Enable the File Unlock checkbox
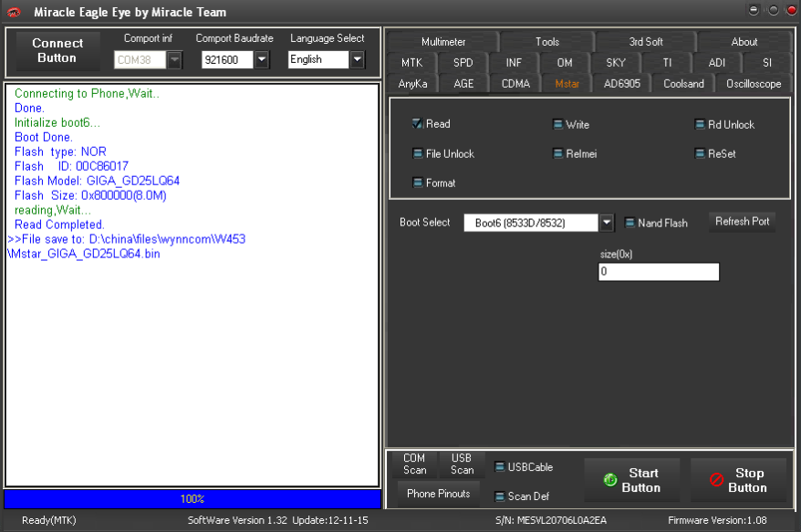Screen dimensions: 801x532 417,154
